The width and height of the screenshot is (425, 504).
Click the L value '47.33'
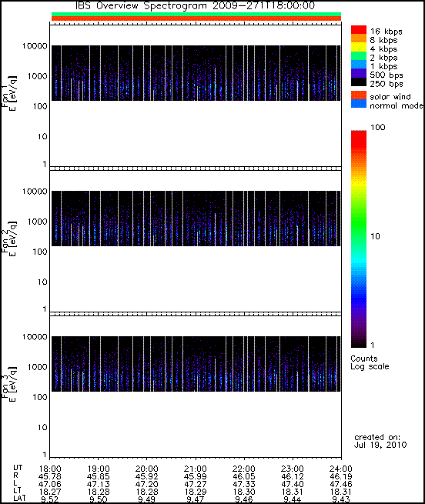pos(244,484)
